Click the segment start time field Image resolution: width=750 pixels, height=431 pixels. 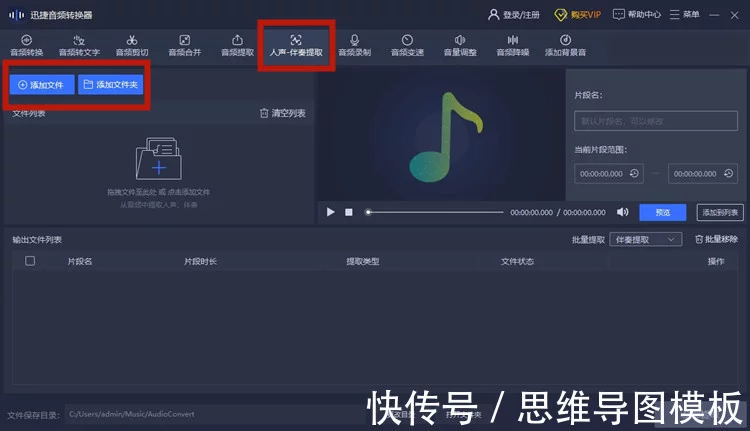608,174
